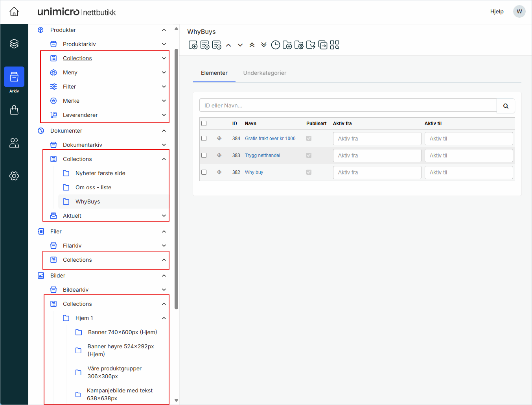Screen dimensions: 532x405
Task: Click the ID eller Navn search field
Action: 348,105
